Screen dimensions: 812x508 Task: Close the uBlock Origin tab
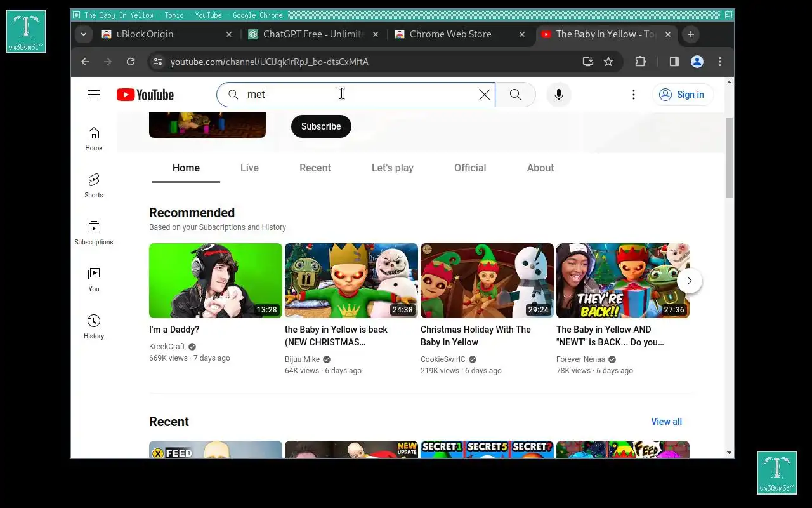(x=229, y=34)
